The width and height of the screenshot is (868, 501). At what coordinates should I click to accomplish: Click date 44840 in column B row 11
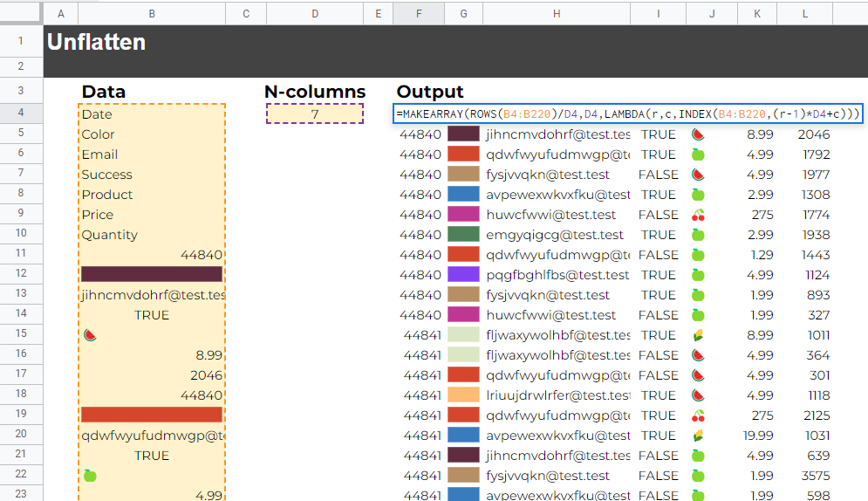tap(202, 255)
